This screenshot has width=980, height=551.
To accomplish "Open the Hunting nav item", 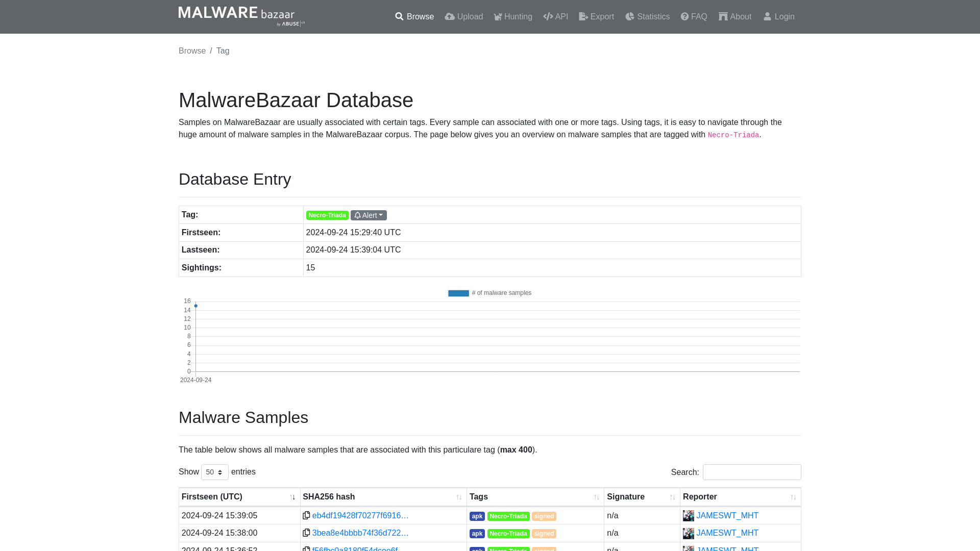I will click(x=513, y=17).
